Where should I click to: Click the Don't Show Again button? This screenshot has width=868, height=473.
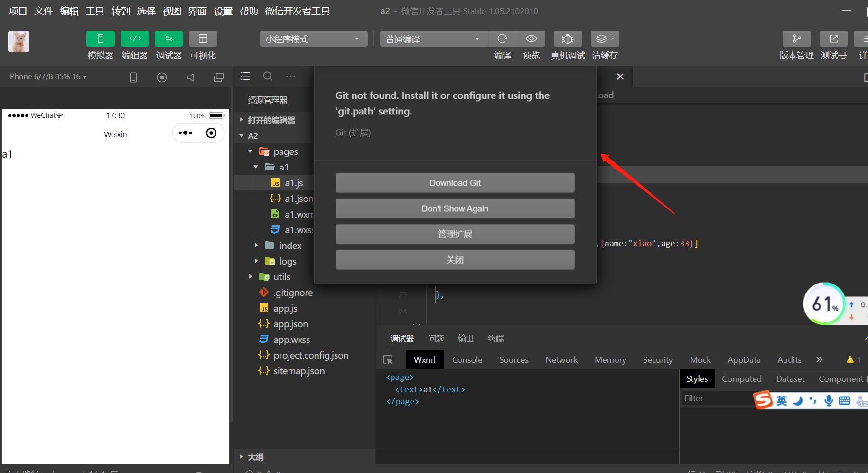click(x=455, y=208)
